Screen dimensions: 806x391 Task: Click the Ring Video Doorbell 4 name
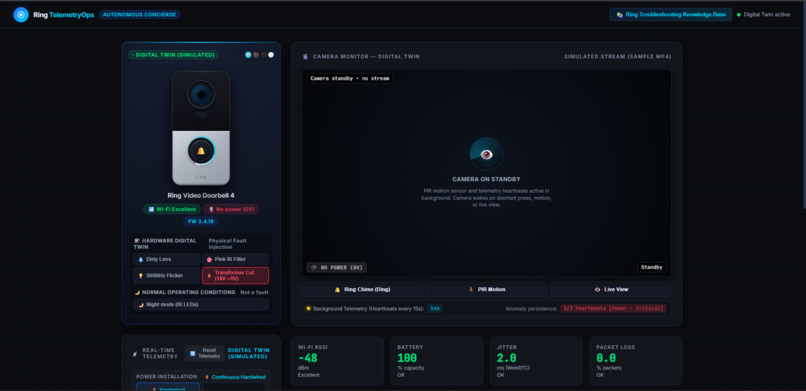pyautogui.click(x=201, y=195)
